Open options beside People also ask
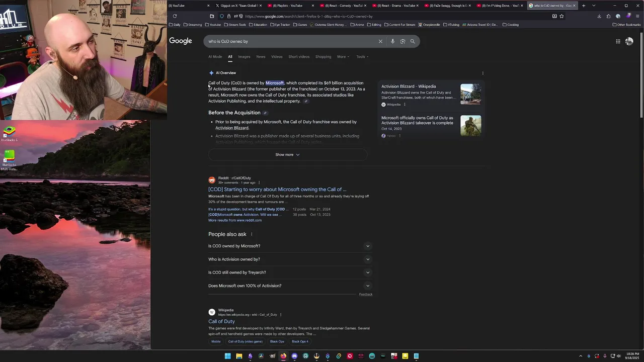The image size is (644, 362). (x=252, y=234)
